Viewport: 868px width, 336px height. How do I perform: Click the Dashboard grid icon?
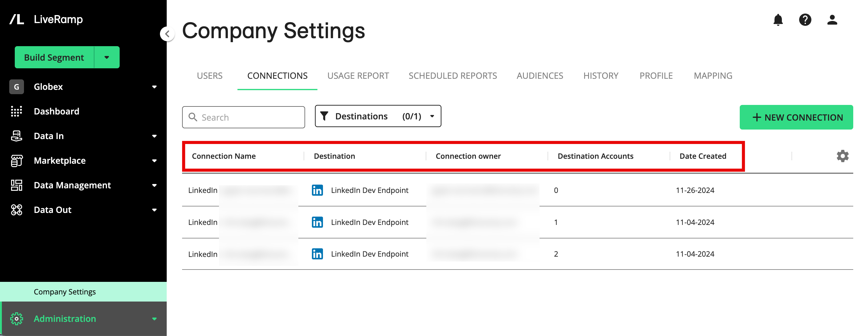tap(17, 111)
